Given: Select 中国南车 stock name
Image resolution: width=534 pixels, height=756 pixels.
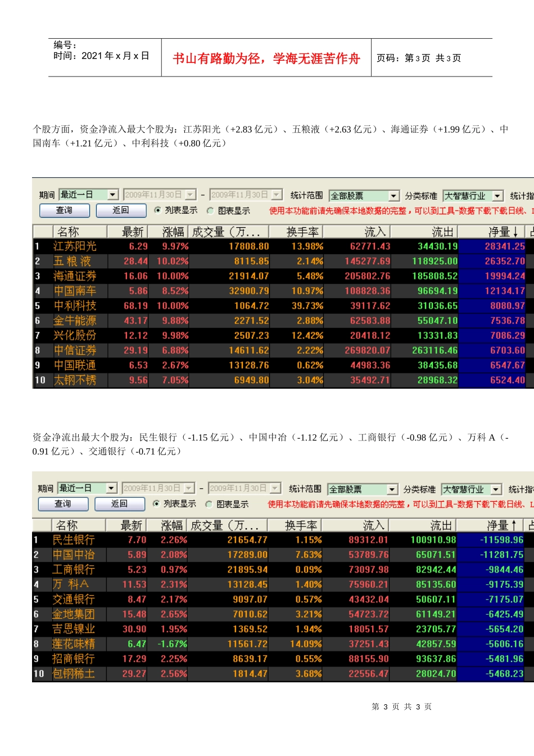Looking at the screenshot, I should 75,291.
